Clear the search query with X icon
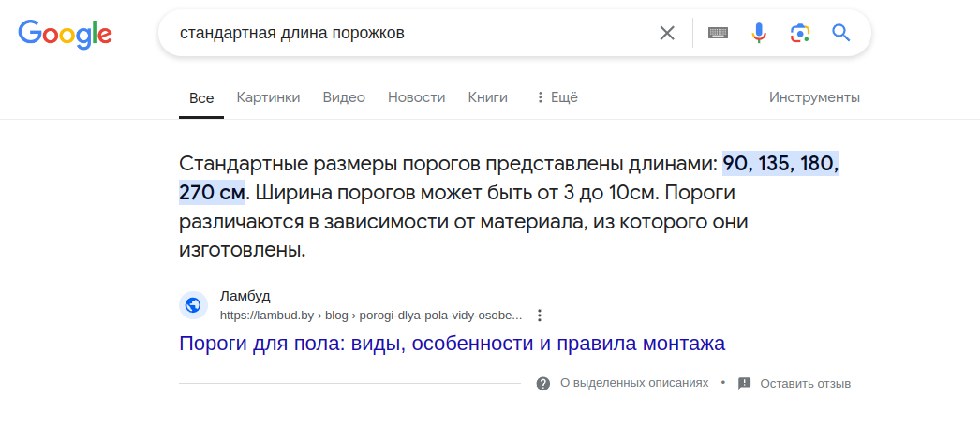 (667, 34)
